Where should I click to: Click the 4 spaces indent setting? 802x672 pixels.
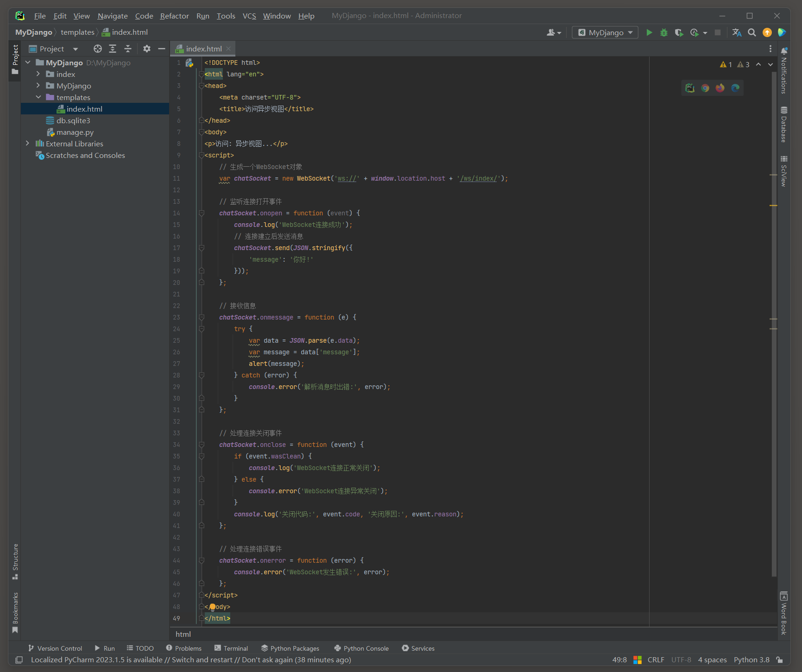[x=712, y=660]
